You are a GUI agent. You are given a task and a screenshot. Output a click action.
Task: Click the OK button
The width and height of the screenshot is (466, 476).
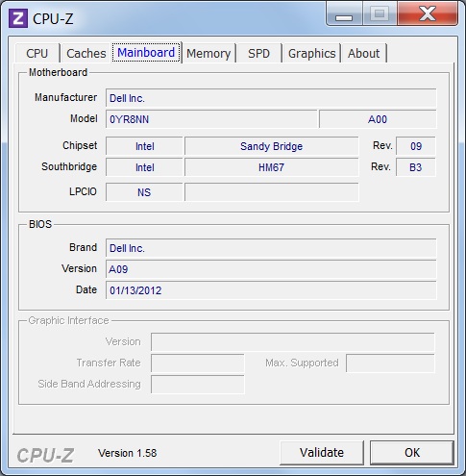click(x=412, y=453)
